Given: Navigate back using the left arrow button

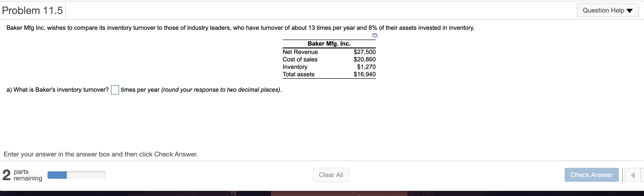Looking at the screenshot, I should pos(633,175).
